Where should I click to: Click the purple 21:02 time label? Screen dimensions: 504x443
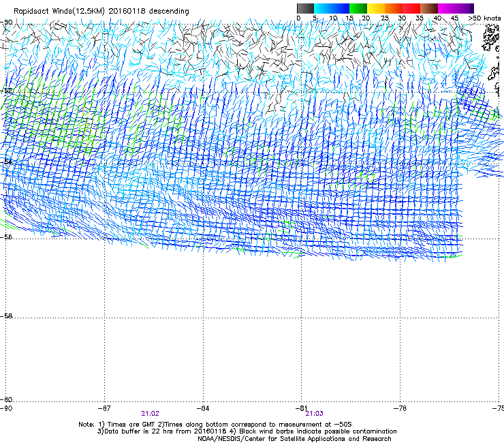[x=150, y=414]
